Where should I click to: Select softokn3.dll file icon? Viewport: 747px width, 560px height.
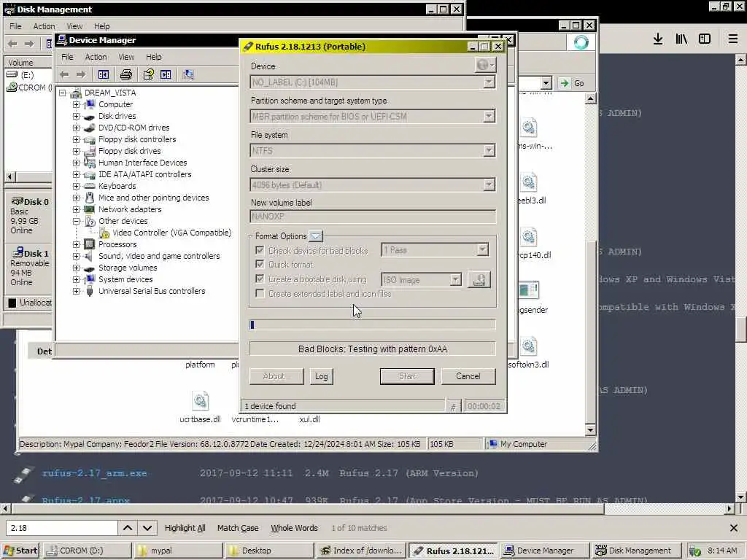(528, 346)
